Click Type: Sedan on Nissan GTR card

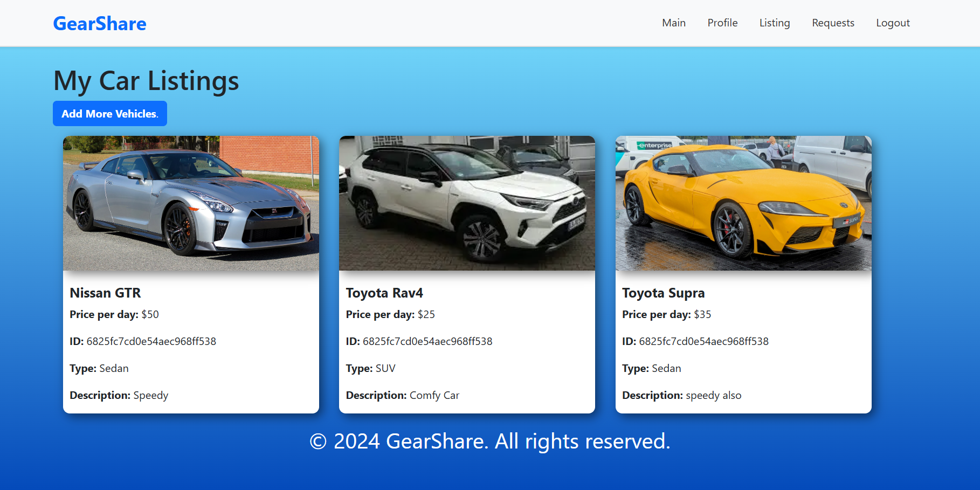99,368
